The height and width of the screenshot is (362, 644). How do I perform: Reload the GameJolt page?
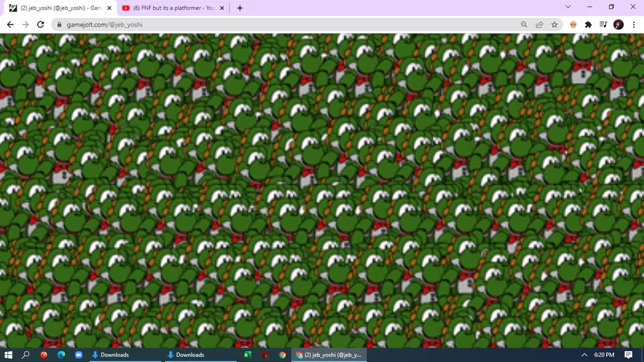click(x=40, y=24)
